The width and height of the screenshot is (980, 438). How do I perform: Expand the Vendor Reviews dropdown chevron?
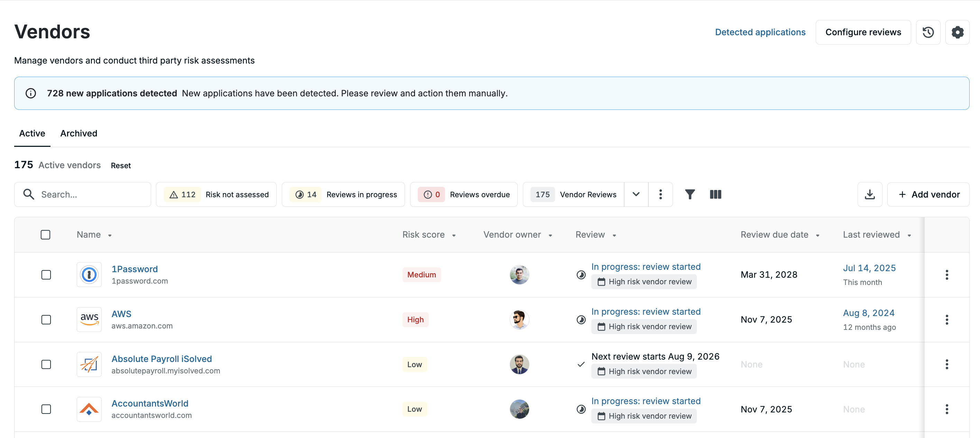pos(636,194)
